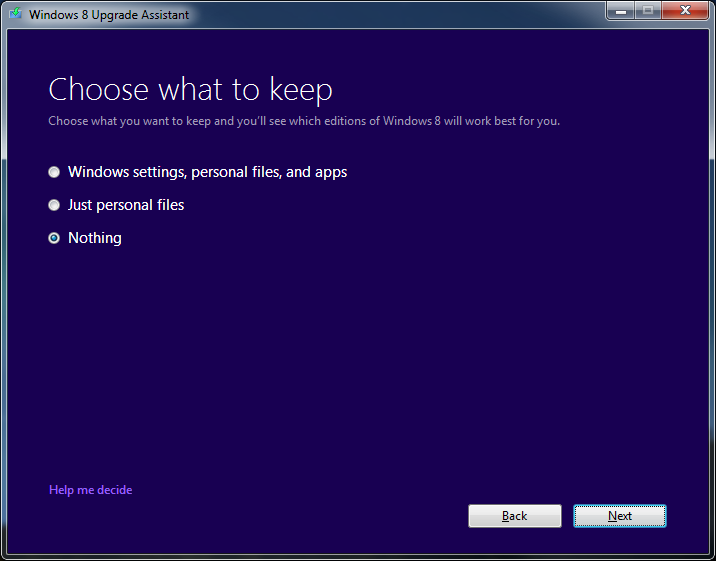Click the "Windows 8 Upgrade Assistant" title text
The image size is (716, 561).
pos(109,15)
